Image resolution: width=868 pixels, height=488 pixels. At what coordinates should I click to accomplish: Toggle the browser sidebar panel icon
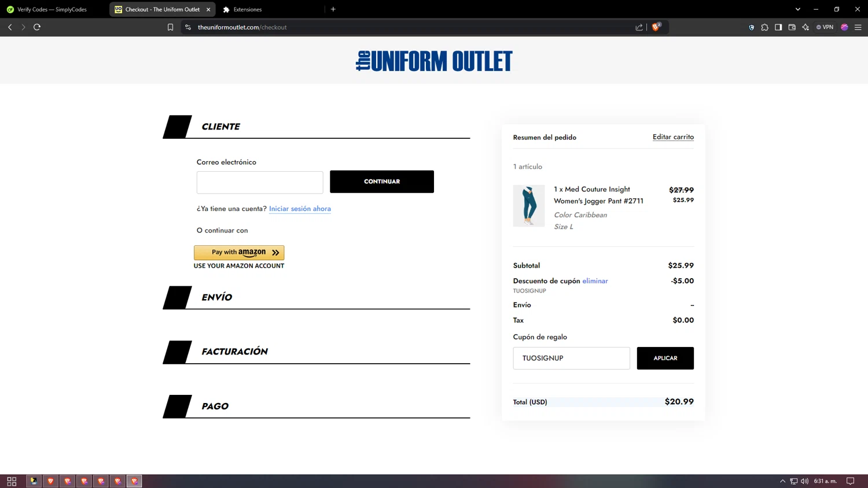click(x=778, y=27)
